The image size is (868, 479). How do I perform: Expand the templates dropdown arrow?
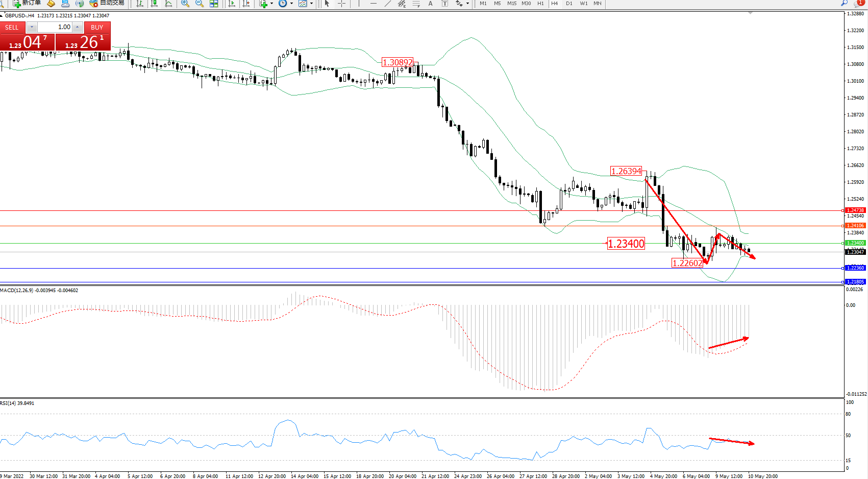coord(311,4)
